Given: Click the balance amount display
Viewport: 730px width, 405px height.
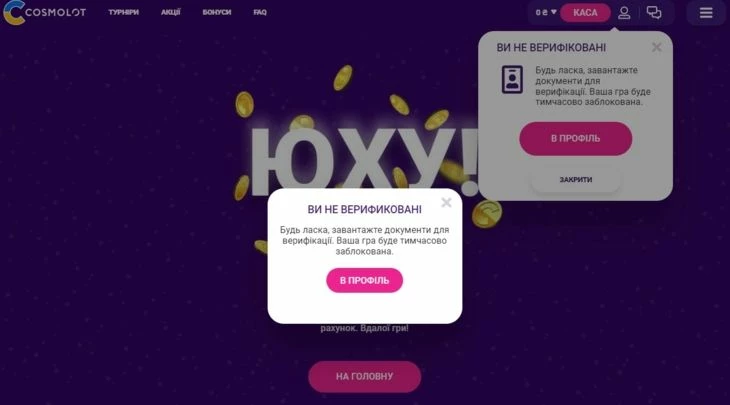Looking at the screenshot, I should tap(541, 13).
